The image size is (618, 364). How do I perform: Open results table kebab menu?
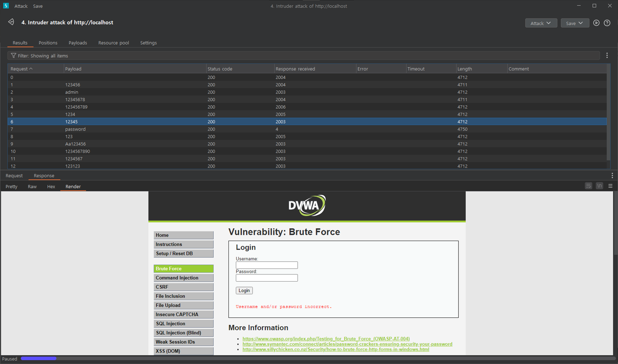click(607, 56)
